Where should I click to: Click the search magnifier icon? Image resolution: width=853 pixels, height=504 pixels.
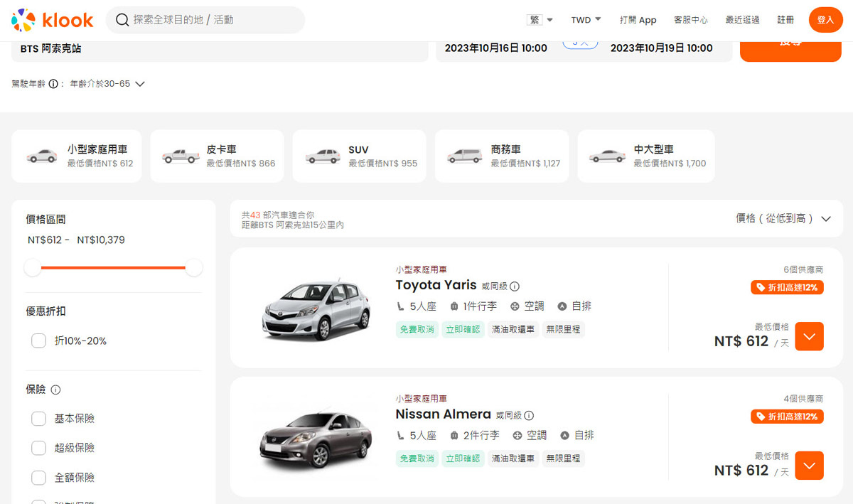click(x=122, y=20)
